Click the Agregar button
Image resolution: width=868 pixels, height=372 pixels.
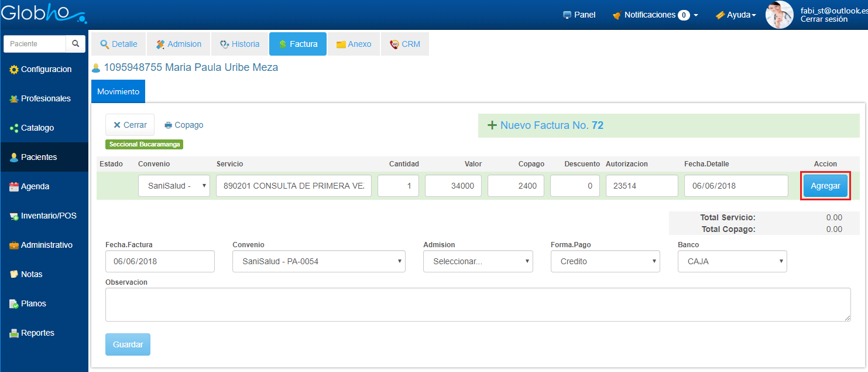click(x=825, y=186)
